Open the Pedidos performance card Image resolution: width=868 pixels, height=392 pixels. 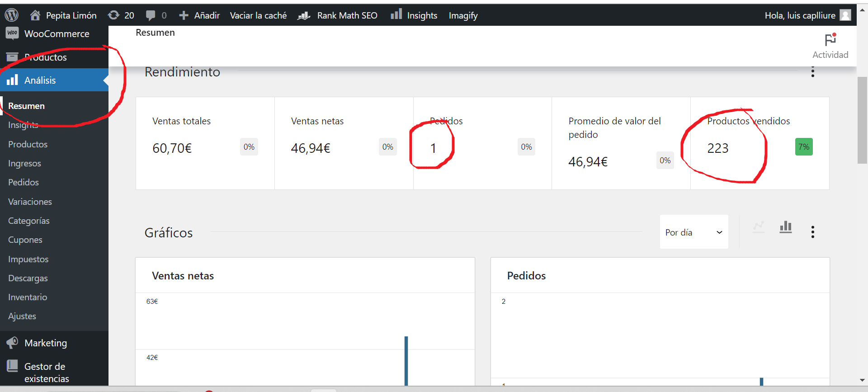(x=482, y=143)
